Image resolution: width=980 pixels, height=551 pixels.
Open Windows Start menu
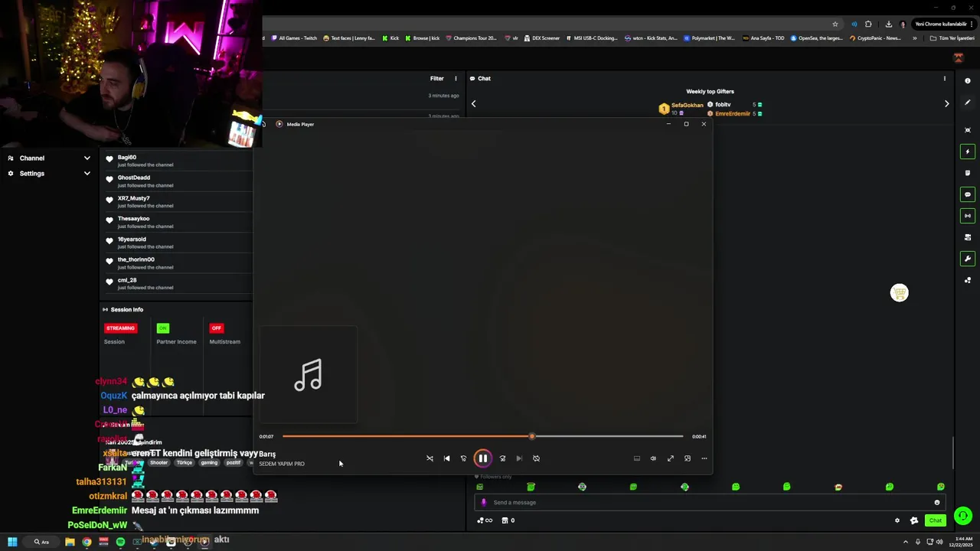[x=12, y=542]
